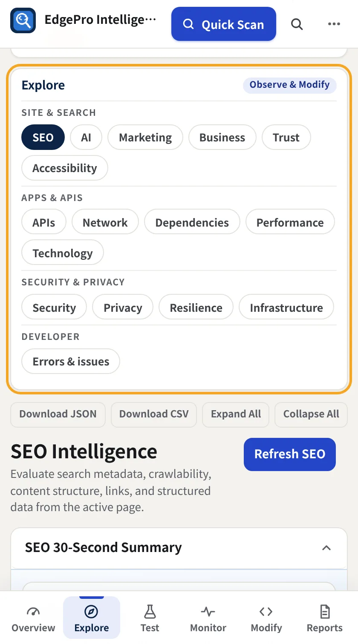Screen dimensions: 358x644
Task: Click the Refresh SEO button
Action: [x=290, y=454]
